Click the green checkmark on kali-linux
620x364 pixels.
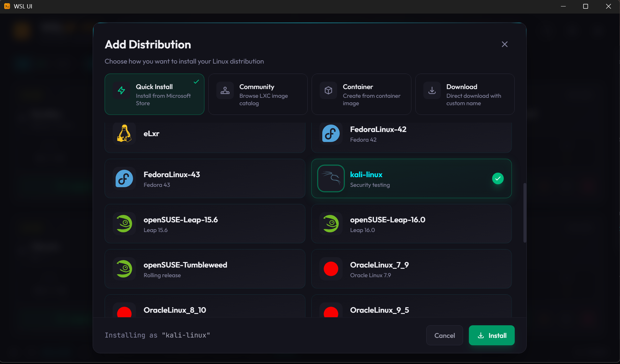coord(498,178)
